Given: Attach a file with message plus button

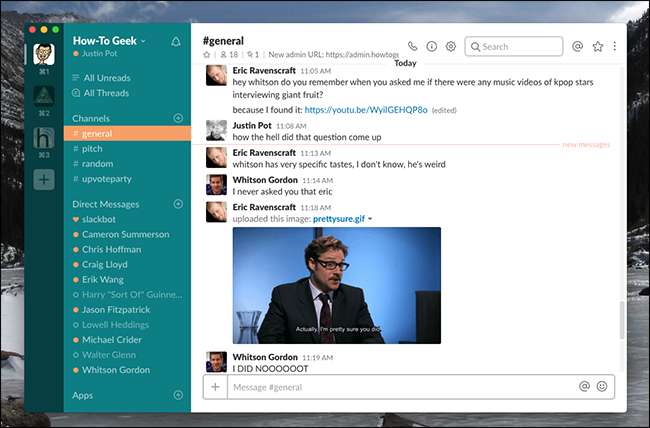Looking at the screenshot, I should pos(215,387).
